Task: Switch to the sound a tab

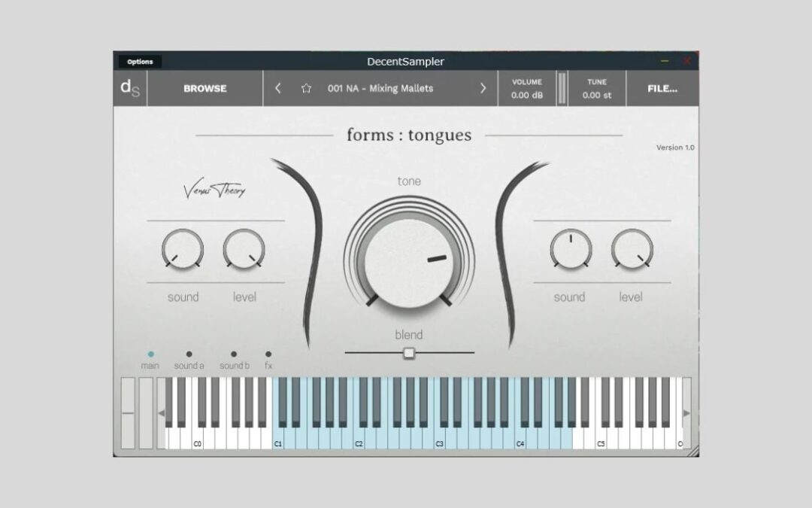Action: (x=189, y=360)
